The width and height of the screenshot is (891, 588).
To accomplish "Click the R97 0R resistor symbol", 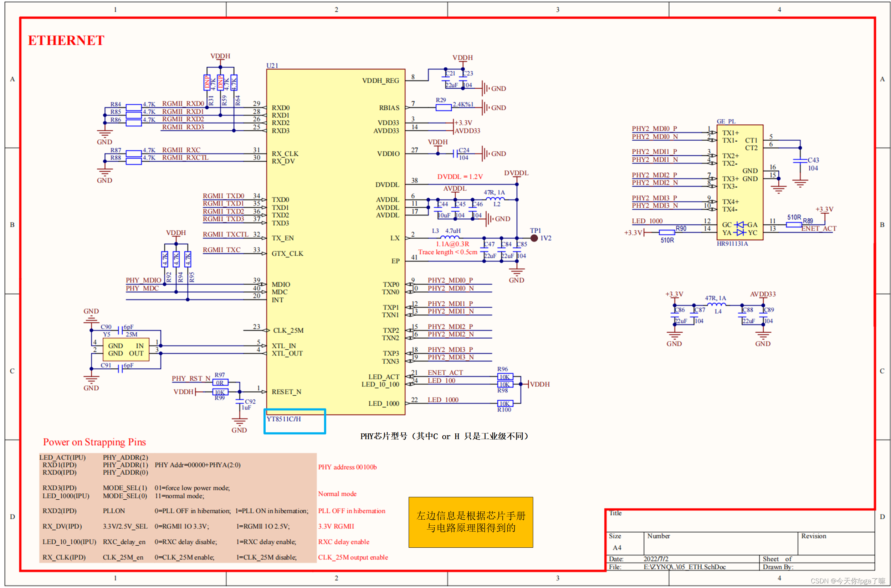I will [x=220, y=383].
